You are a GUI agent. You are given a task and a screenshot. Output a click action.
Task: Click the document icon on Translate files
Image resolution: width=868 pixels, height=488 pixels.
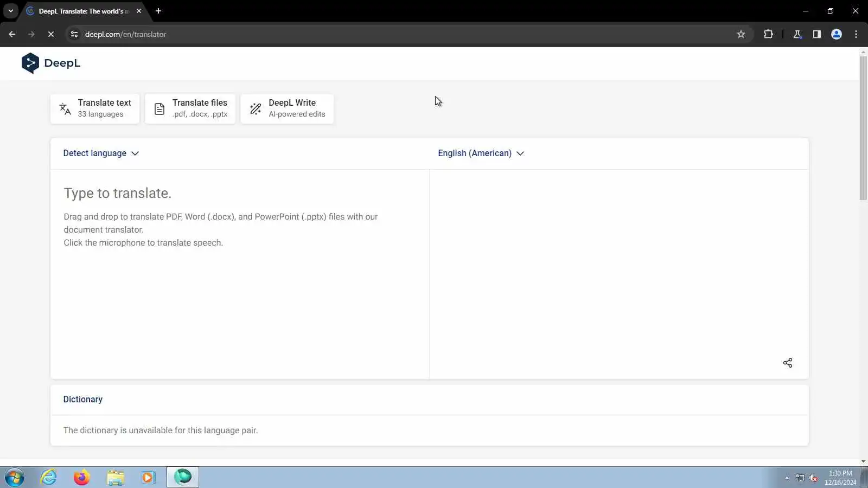click(x=159, y=109)
